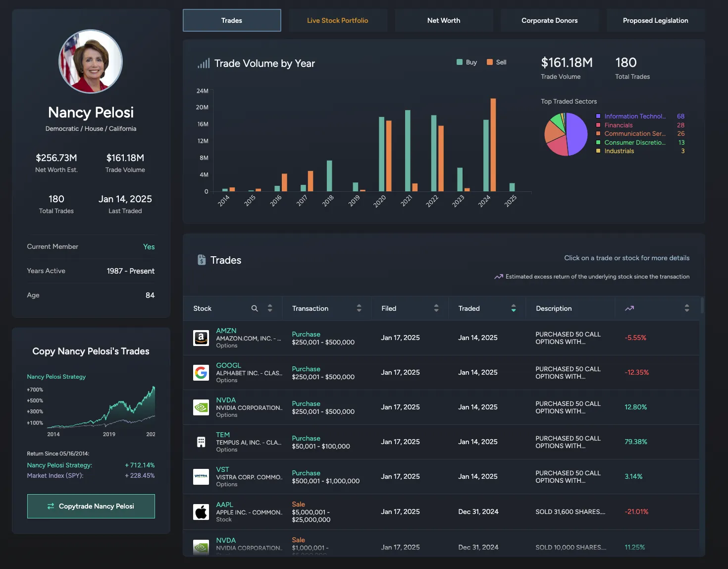Click the Consumer Discretionary color swatch in the sector legend

(598, 142)
